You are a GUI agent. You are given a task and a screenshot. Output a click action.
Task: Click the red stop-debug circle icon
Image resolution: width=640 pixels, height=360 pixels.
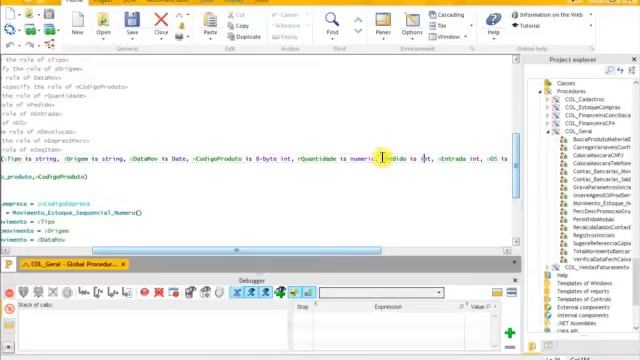[x=9, y=293]
